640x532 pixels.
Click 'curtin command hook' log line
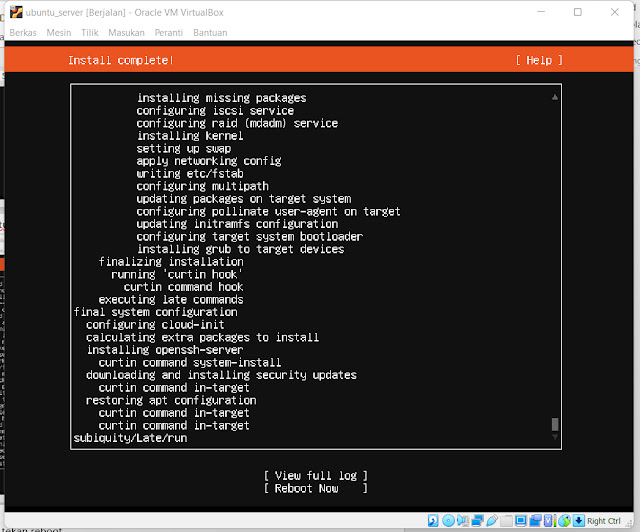pyautogui.click(x=184, y=287)
